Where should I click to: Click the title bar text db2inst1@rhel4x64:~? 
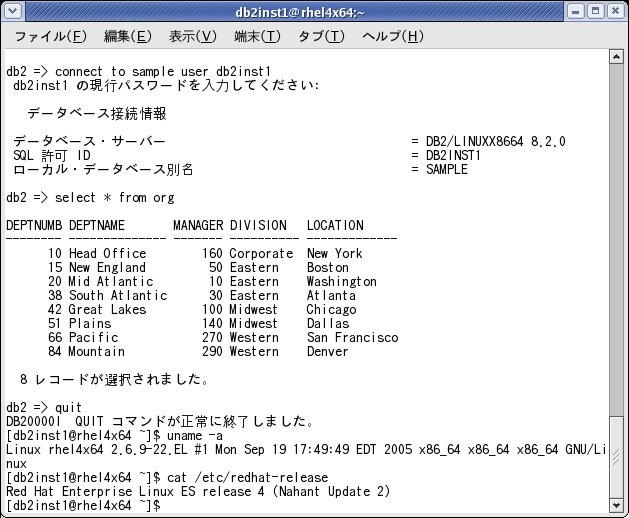[x=300, y=12]
